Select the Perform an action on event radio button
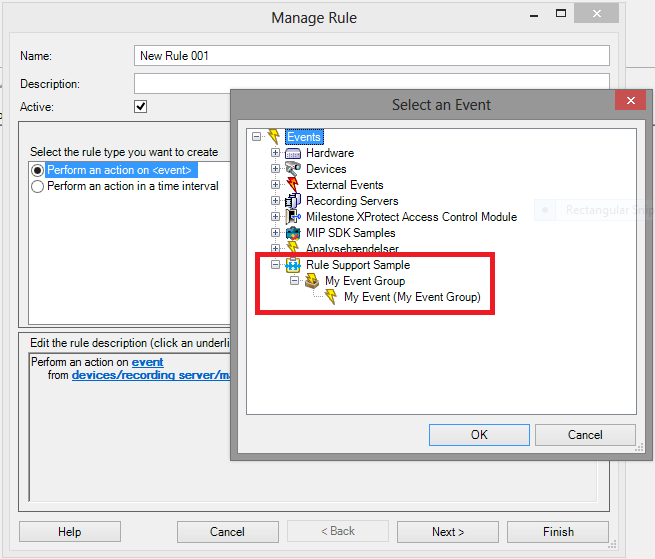655x559 pixels. click(37, 170)
